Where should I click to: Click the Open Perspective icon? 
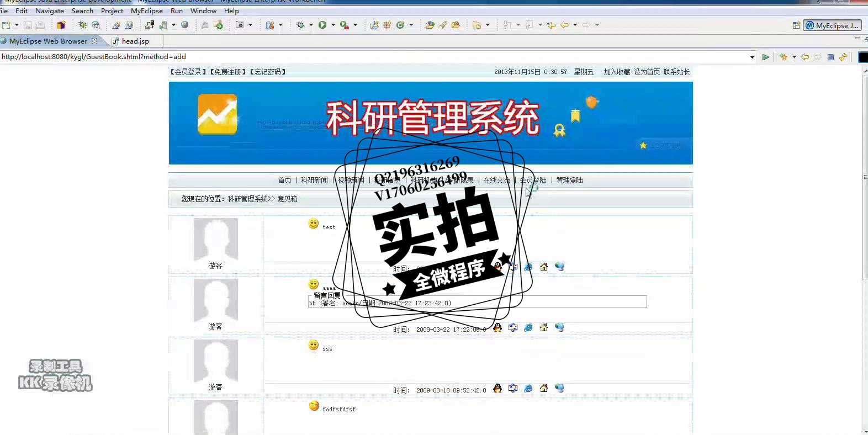pos(796,25)
